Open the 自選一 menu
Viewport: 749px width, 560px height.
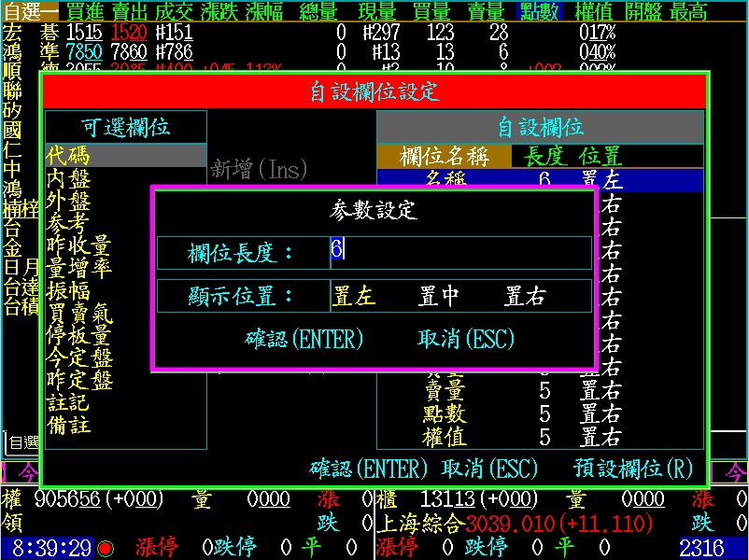point(27,9)
